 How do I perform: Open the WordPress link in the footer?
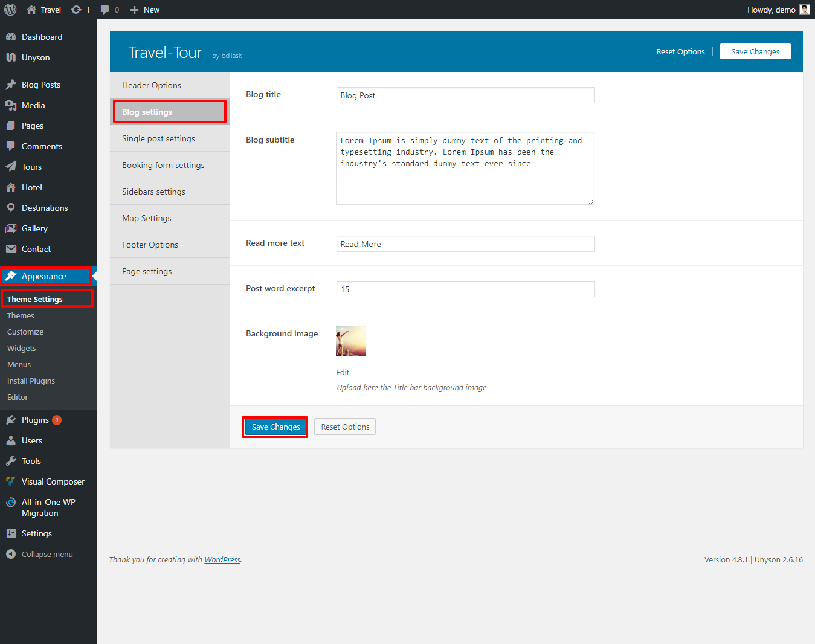coord(222,559)
